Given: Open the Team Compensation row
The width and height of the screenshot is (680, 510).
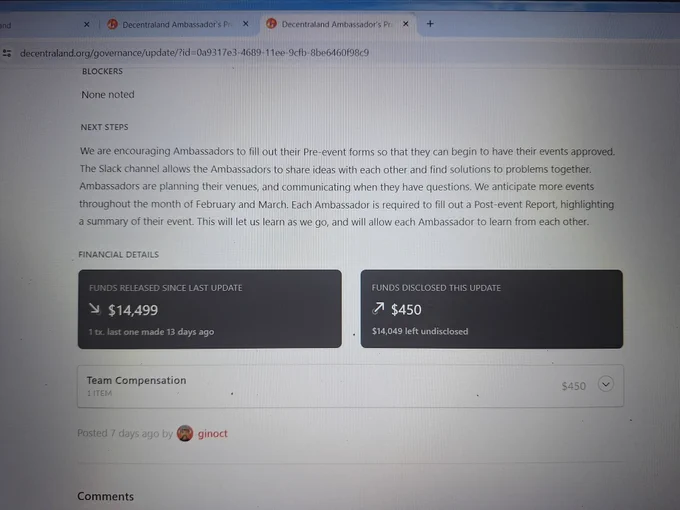Looking at the screenshot, I should 350,386.
